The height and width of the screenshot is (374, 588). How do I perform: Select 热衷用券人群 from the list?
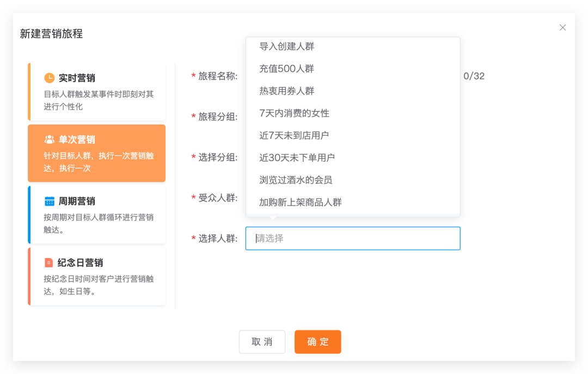(287, 91)
